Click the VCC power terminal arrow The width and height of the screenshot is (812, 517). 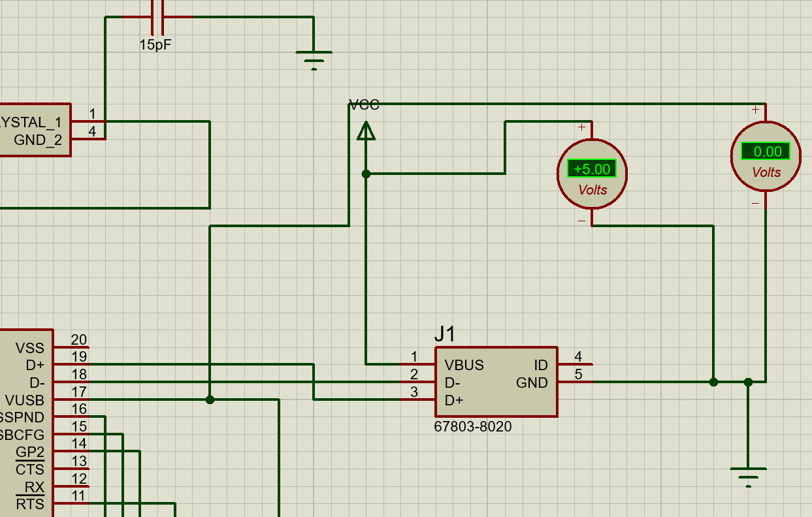(x=366, y=131)
